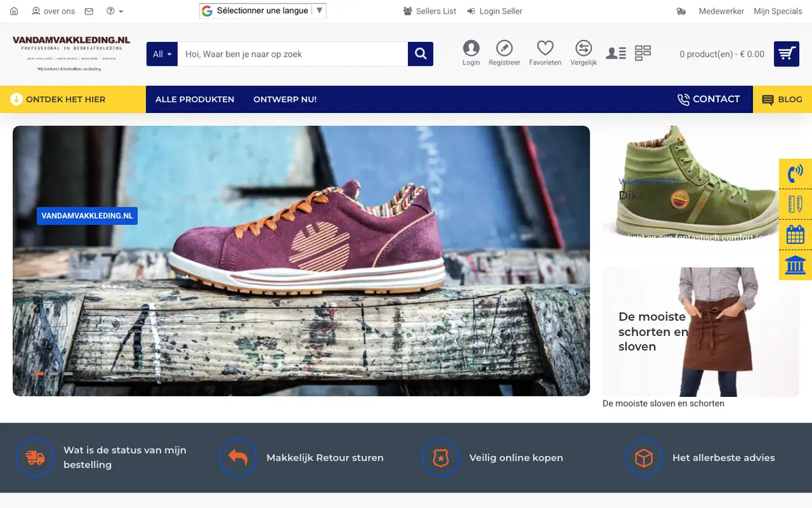Open the 'over ons' page
The width and height of the screenshot is (812, 508).
(x=53, y=12)
